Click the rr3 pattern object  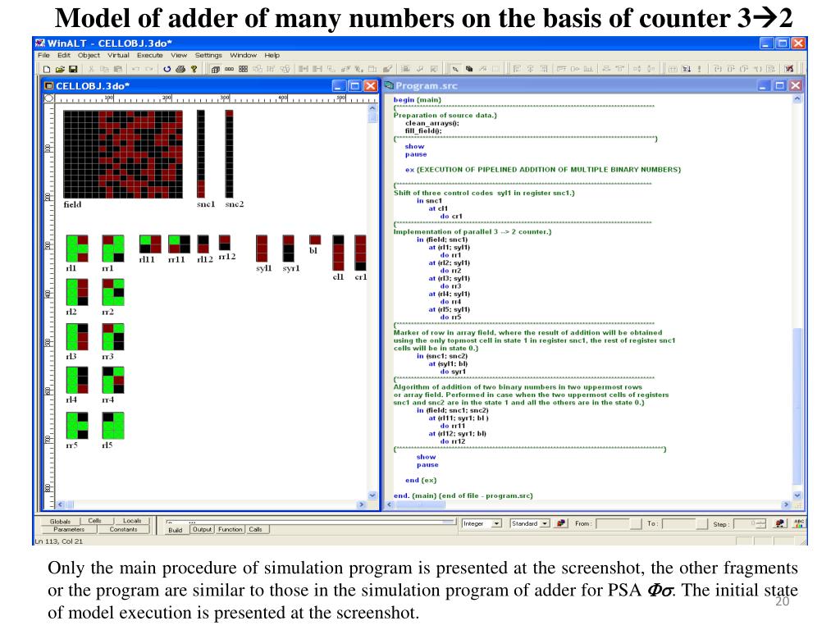[113, 336]
